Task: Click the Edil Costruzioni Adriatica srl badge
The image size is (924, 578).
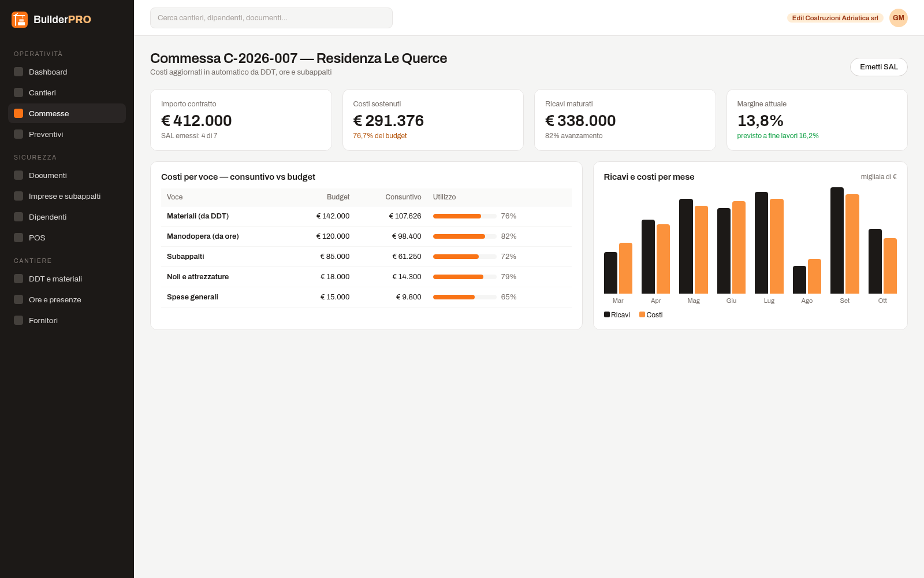Action: pos(835,18)
